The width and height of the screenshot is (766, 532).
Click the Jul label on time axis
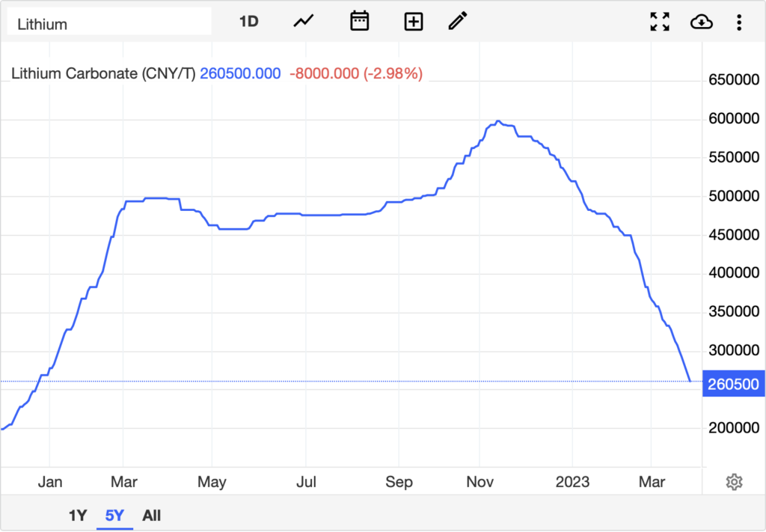(x=306, y=482)
